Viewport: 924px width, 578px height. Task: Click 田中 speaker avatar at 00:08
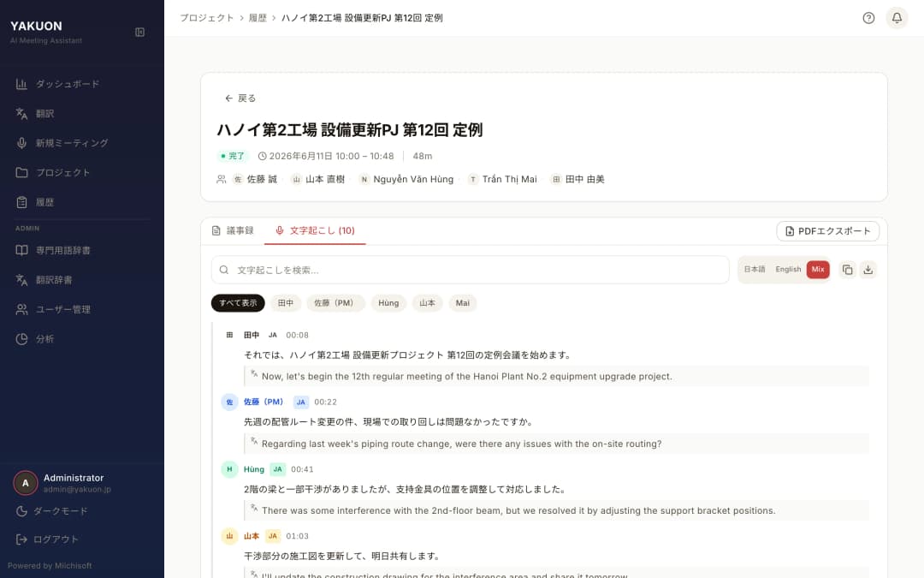click(229, 335)
